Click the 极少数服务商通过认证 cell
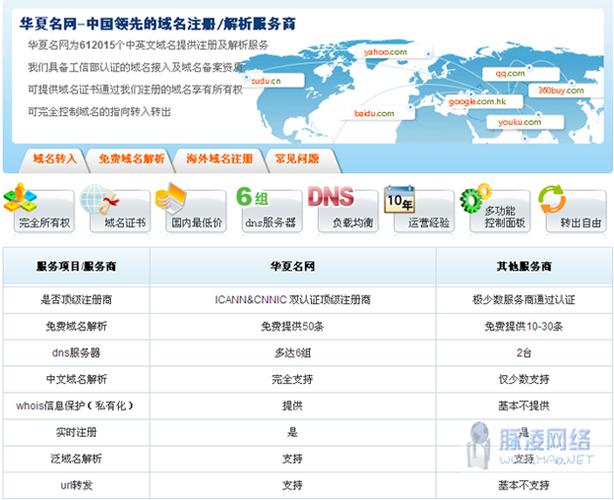 point(524,300)
